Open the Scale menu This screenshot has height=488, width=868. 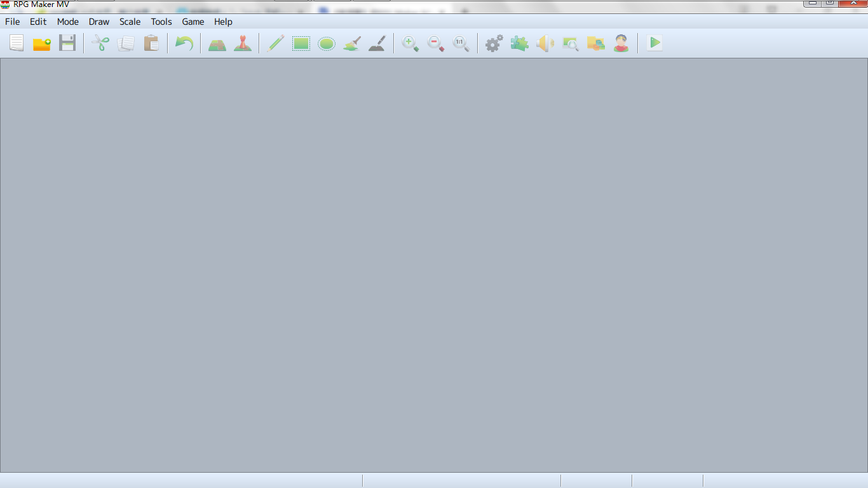130,22
